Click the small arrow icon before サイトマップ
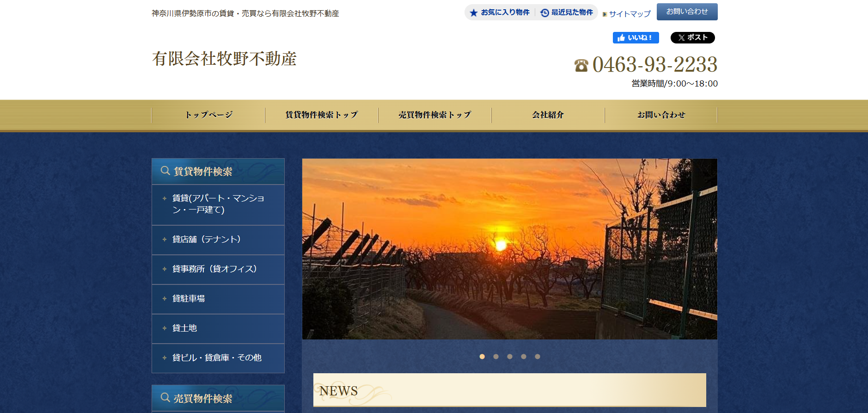 [605, 14]
